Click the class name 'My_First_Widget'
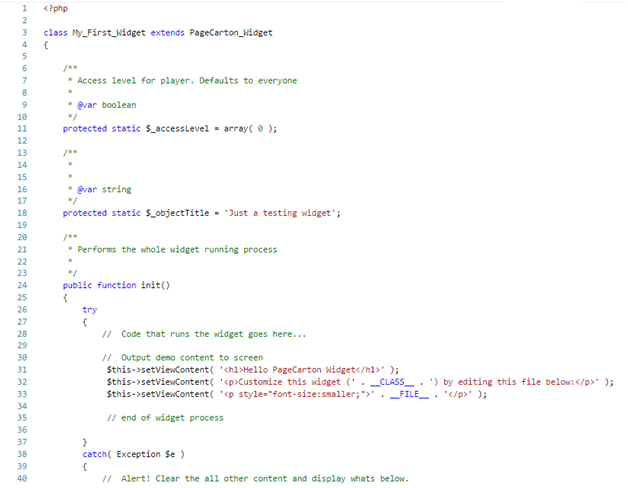Image resolution: width=628 pixels, height=488 pixels. 109,33
